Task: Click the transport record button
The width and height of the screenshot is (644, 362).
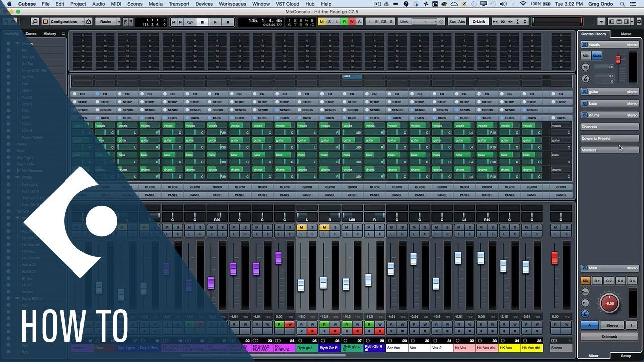Action: [228, 22]
